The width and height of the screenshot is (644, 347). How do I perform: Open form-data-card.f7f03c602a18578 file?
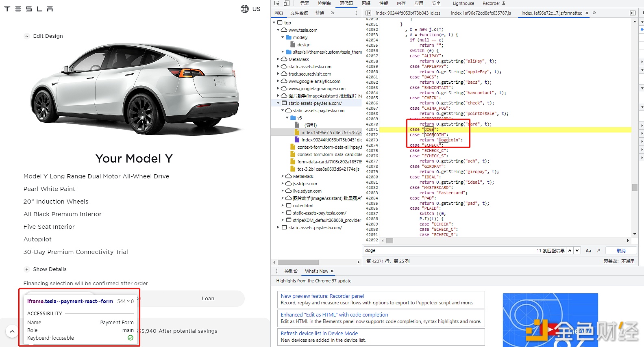click(x=316, y=162)
